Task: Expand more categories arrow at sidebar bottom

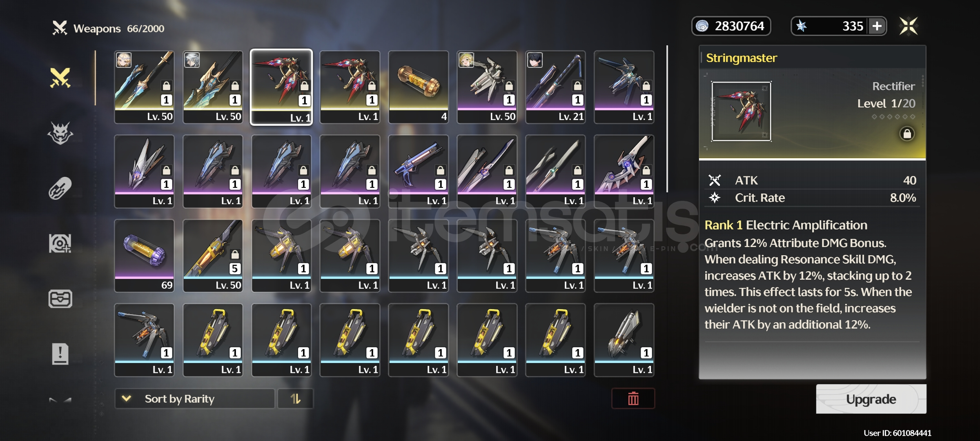Action: pyautogui.click(x=60, y=400)
